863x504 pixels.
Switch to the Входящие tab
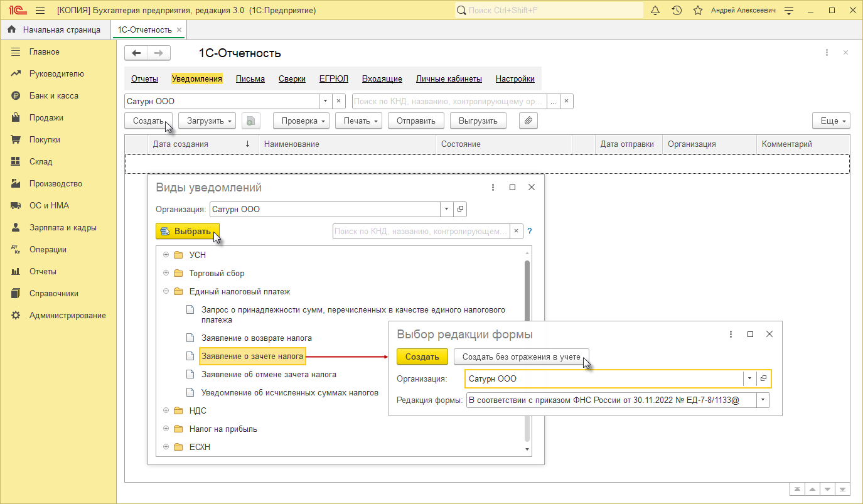tap(382, 79)
